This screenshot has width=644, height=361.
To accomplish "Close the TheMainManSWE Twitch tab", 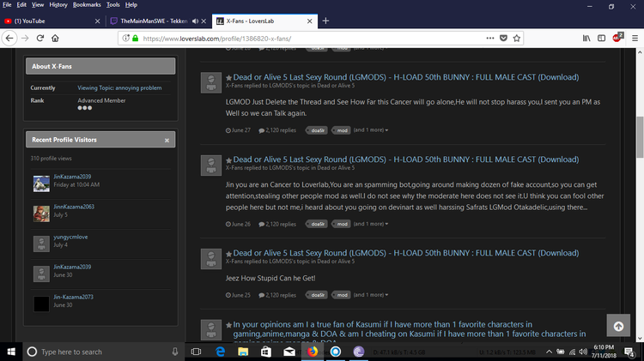I will click(204, 21).
